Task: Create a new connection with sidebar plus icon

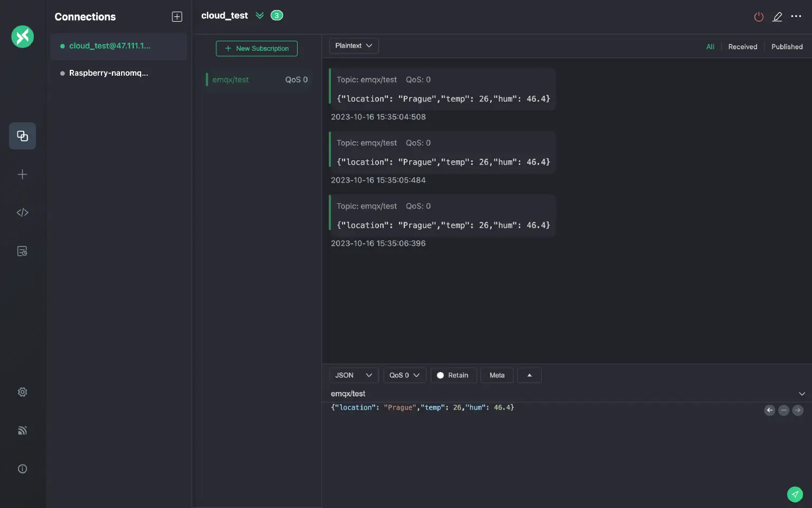Action: point(22,174)
